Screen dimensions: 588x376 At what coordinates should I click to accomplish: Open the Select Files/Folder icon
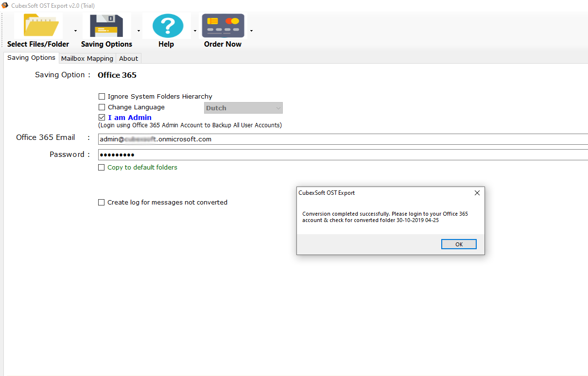click(x=41, y=26)
